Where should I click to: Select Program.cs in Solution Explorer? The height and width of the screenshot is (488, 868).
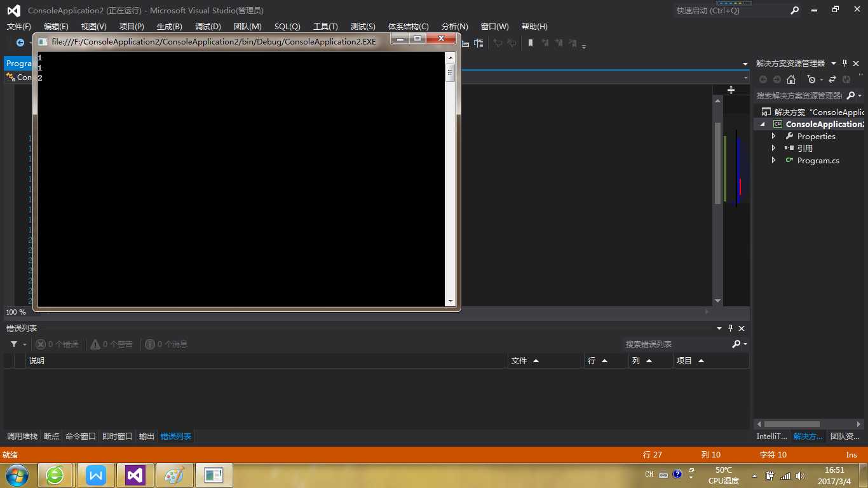click(818, 160)
